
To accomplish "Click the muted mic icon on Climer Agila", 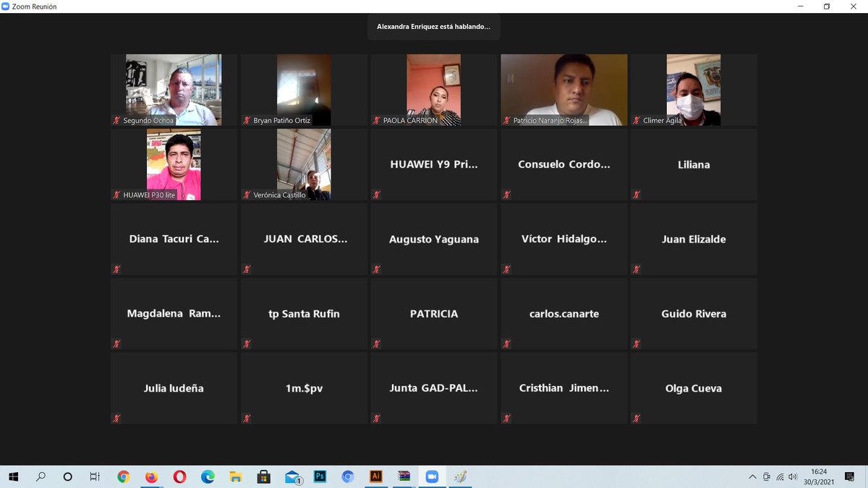I will [x=637, y=121].
